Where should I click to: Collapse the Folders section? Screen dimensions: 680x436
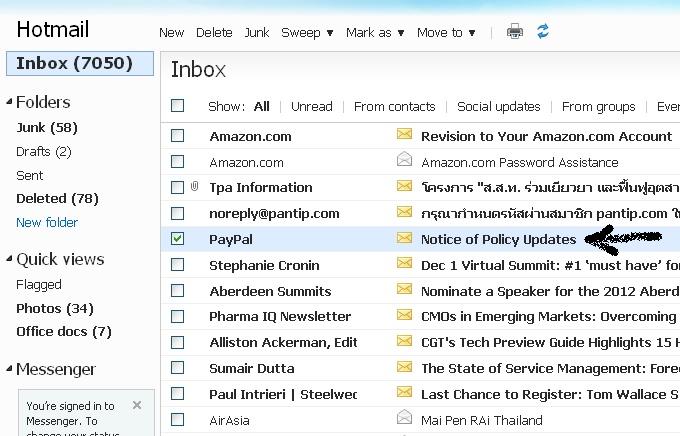point(10,102)
